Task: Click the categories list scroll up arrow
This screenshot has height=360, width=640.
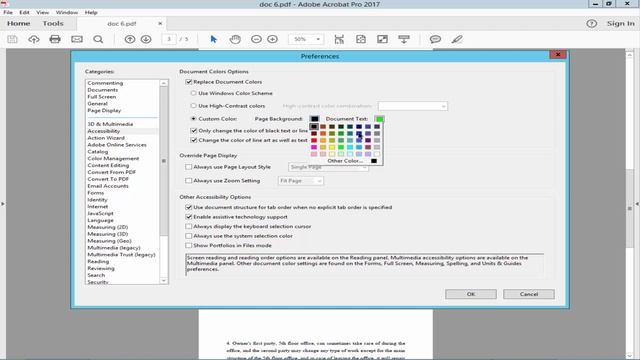Action: click(164, 83)
